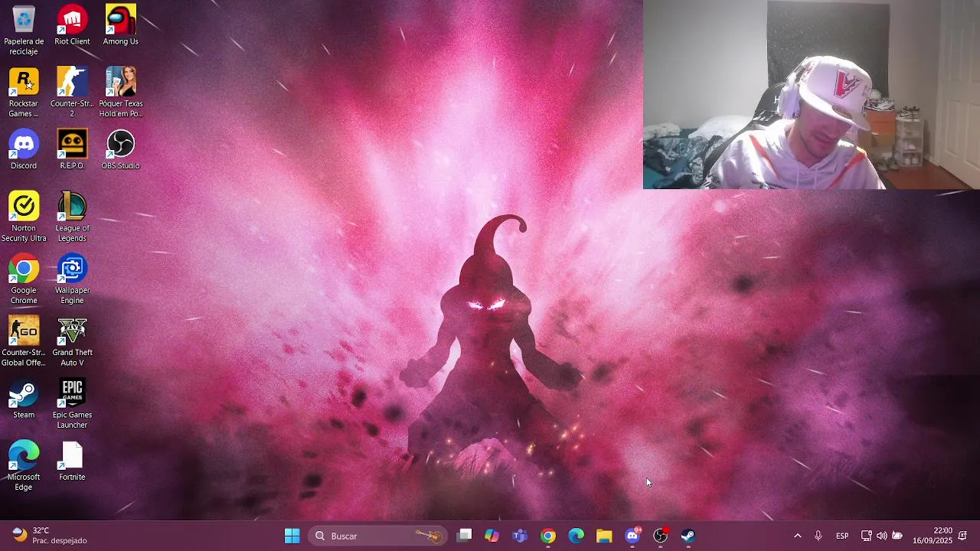The width and height of the screenshot is (980, 551).
Task: Open the Papelera de reciclaje desktop icon
Action: [x=24, y=31]
